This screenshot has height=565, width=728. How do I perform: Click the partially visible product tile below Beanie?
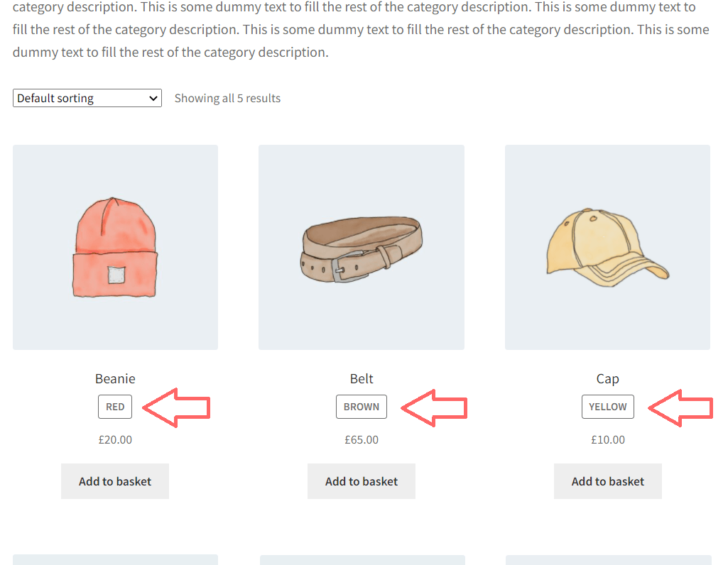tap(114, 561)
